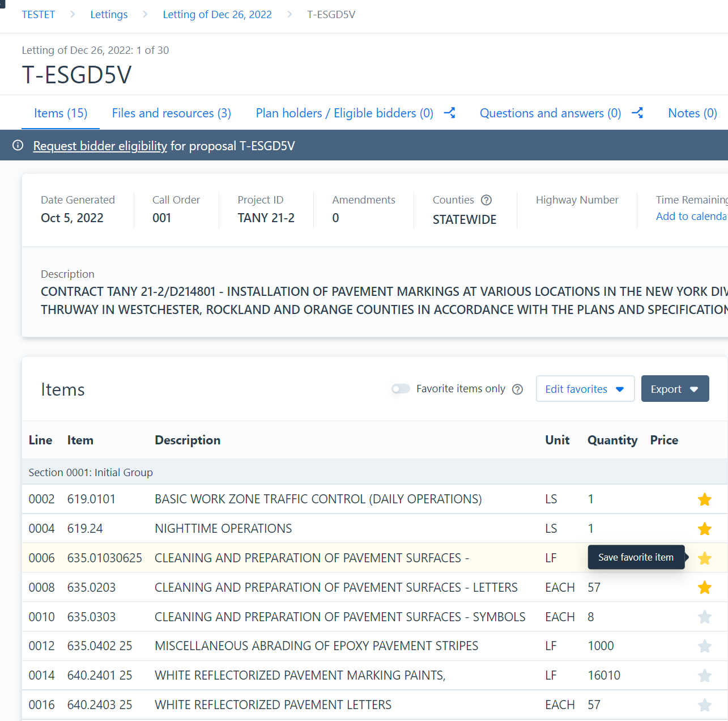The image size is (728, 721).
Task: Favorite line 0016 White Reflectorized Pavement Letters
Action: [x=704, y=705]
